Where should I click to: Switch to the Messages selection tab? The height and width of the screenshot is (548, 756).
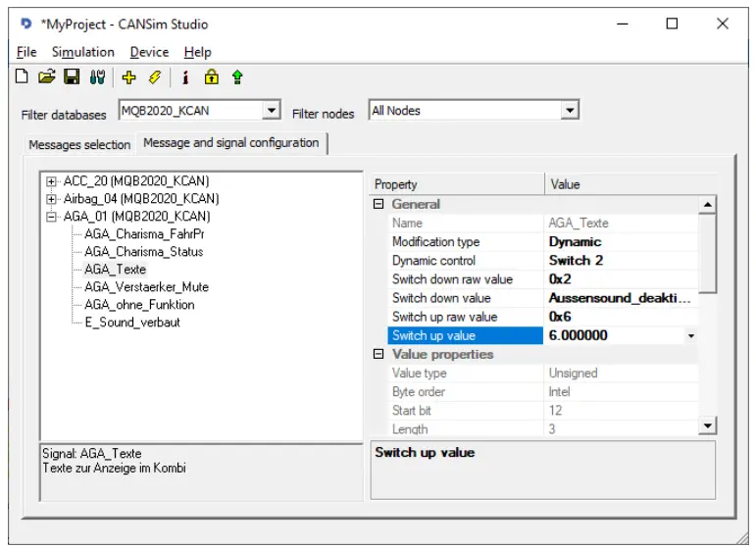click(79, 144)
